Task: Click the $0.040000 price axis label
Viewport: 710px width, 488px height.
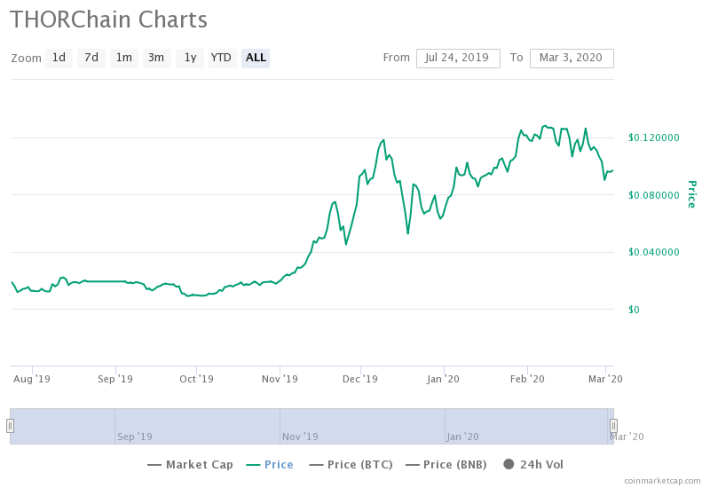Action: coord(654,252)
